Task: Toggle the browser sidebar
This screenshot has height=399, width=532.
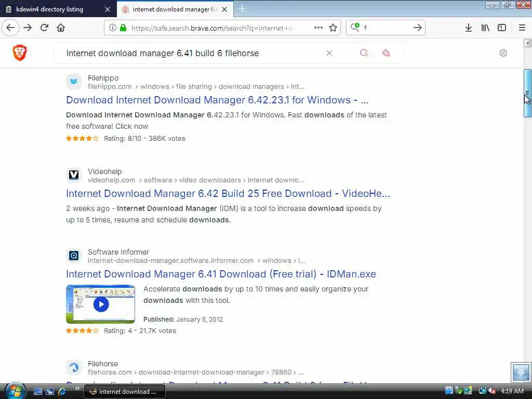Action: tap(502, 28)
